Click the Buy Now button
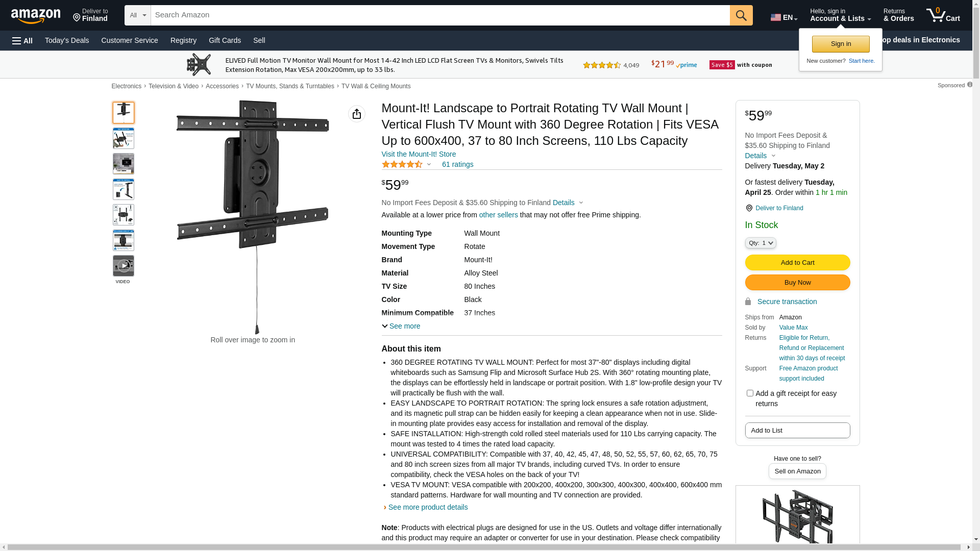 (797, 283)
